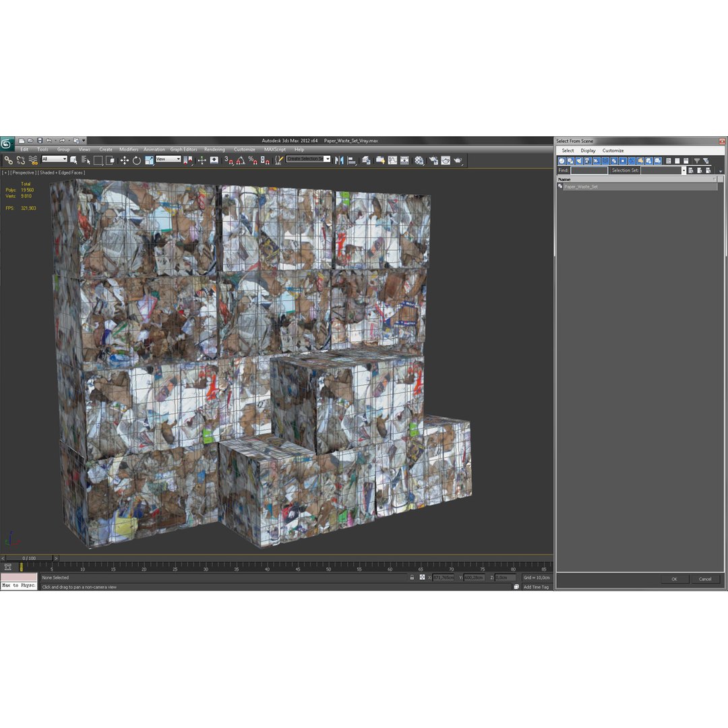Open the Perspective viewport label menu
Screen dimensions: 728x728
pos(23,173)
